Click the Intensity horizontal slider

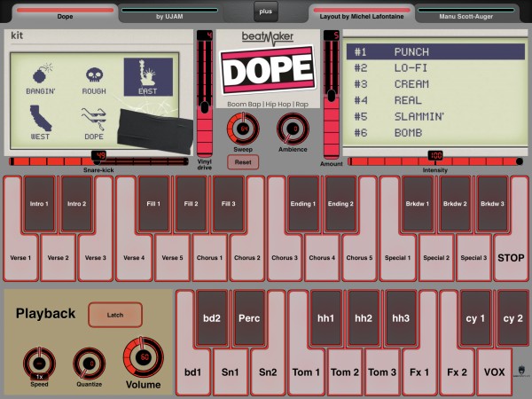pyautogui.click(x=435, y=160)
